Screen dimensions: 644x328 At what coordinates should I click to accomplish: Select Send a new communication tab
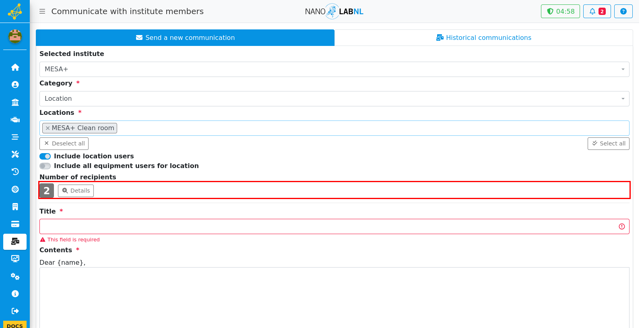[185, 37]
